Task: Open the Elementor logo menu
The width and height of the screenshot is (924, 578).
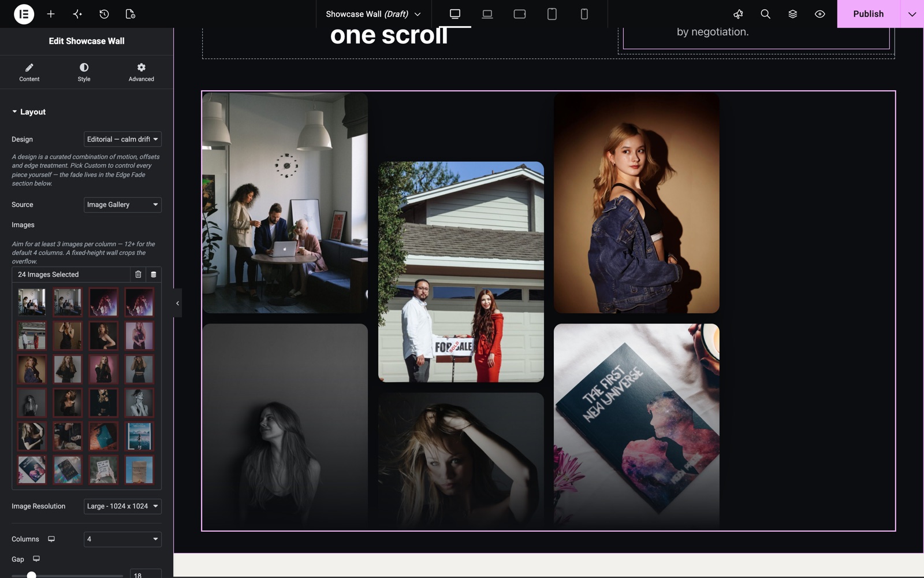Action: 24,14
